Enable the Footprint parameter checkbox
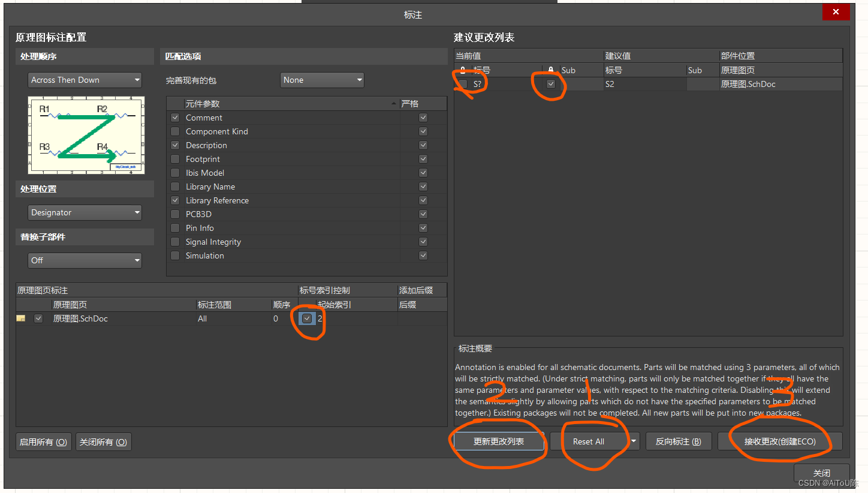868x493 pixels. (175, 159)
